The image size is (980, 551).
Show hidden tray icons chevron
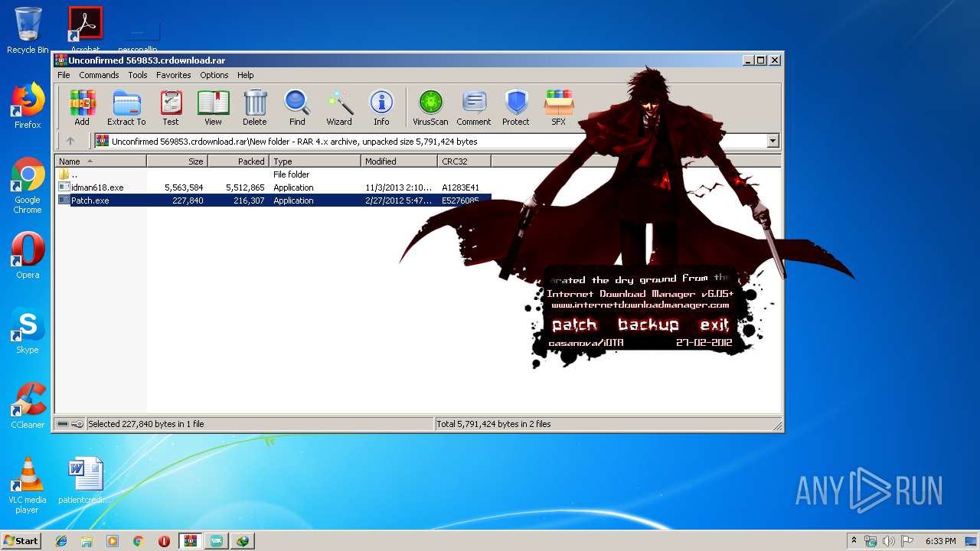tap(854, 541)
